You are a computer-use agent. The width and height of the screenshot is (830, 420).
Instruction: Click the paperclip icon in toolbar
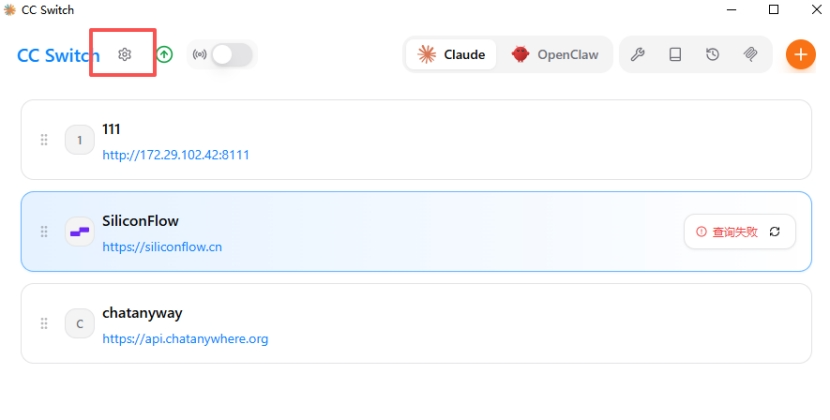pyautogui.click(x=750, y=54)
